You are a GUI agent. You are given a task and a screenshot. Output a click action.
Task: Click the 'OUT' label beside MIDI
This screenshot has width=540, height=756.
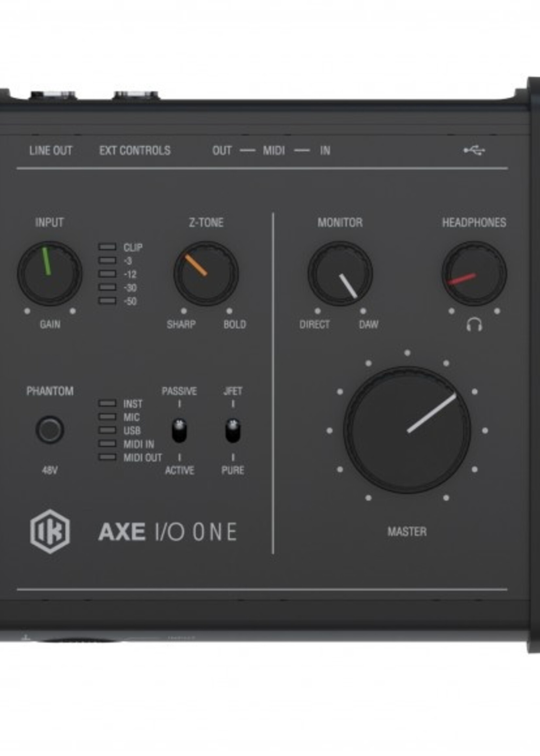point(222,151)
